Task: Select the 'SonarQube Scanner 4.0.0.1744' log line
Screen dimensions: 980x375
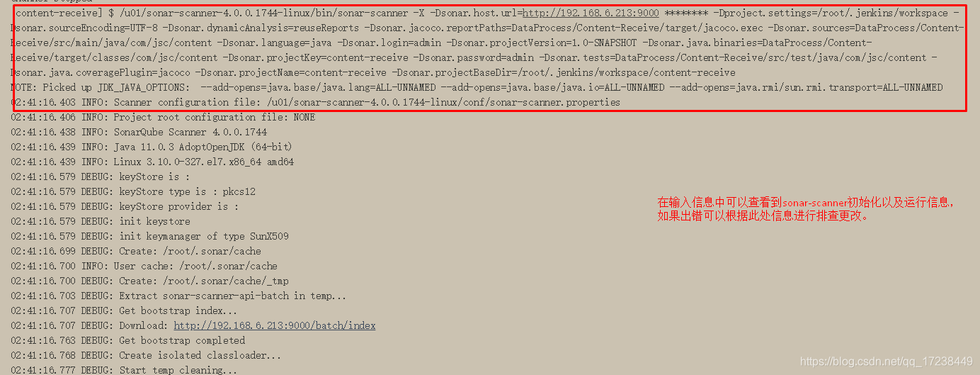Action: click(x=139, y=132)
